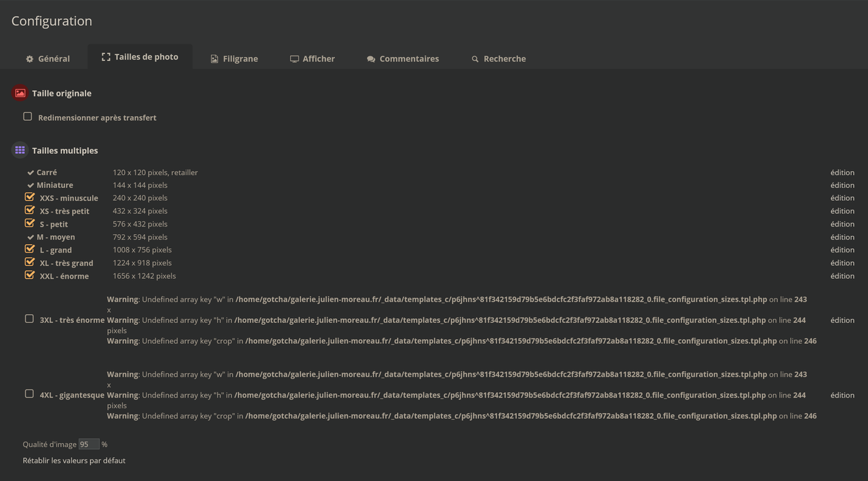Click the purple Tailles multiples grid icon
Screen dimensions: 868x481
click(20, 150)
